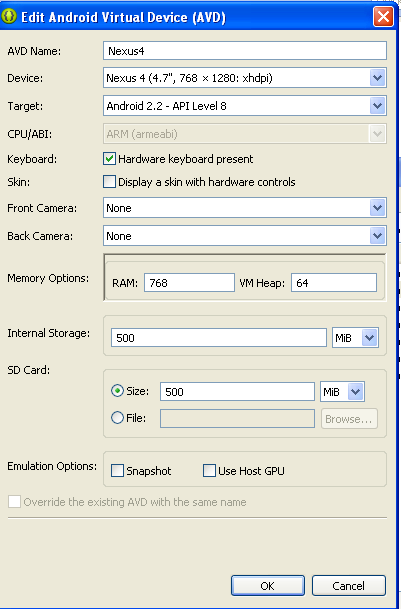Open the Front Camera dropdown
Screen dimensions: 401x609
click(245, 208)
